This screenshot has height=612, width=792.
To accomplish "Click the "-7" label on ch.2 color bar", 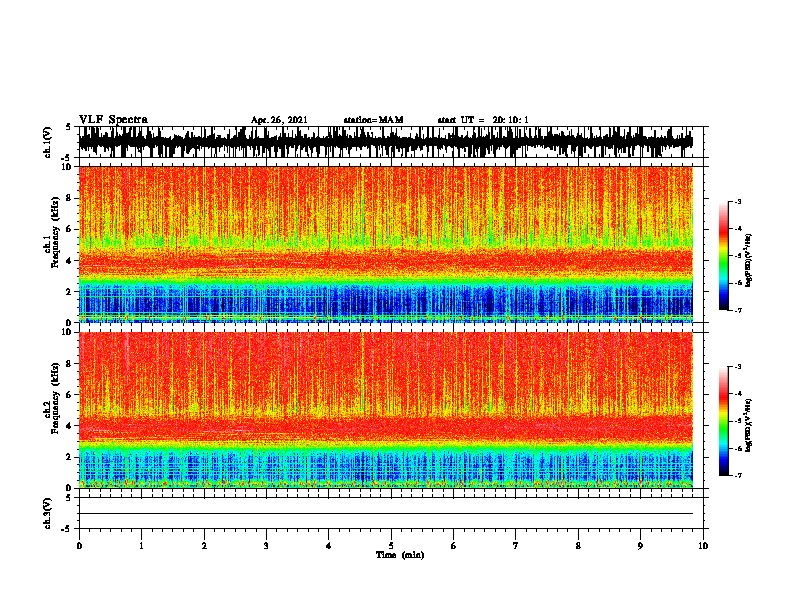I will 737,475.
